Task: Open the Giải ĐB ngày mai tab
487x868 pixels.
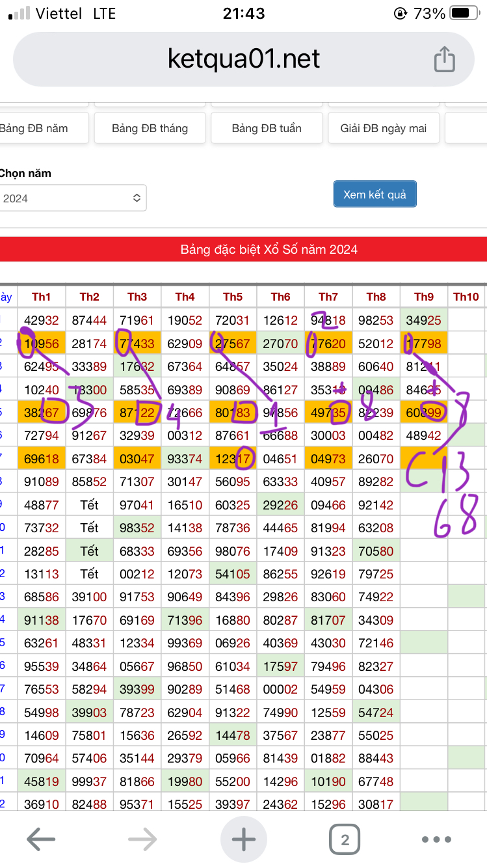Action: [384, 128]
